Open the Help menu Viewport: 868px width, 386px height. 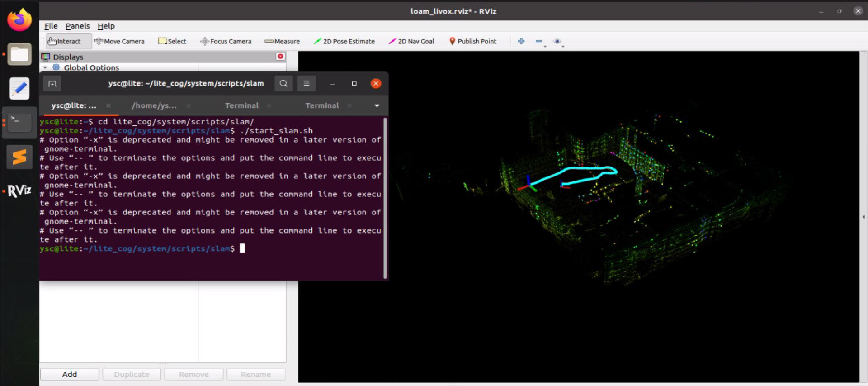pos(106,26)
